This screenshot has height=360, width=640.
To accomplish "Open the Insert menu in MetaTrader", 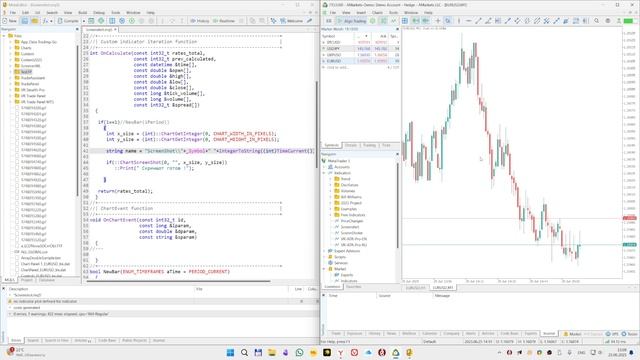I will tap(361, 13).
